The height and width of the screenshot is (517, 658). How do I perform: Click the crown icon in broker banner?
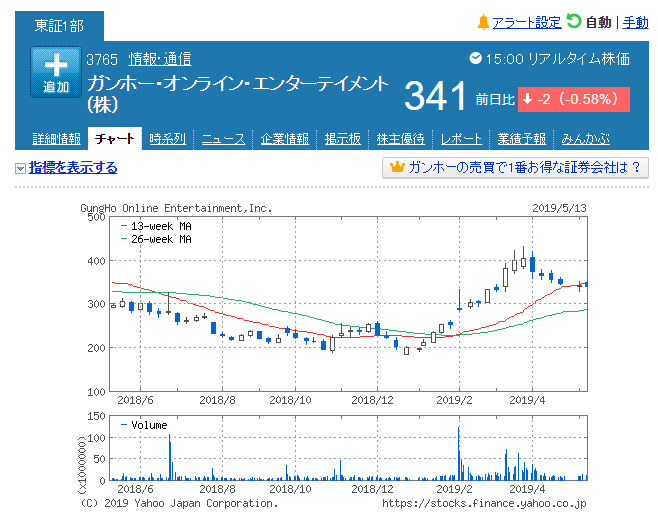pos(397,167)
